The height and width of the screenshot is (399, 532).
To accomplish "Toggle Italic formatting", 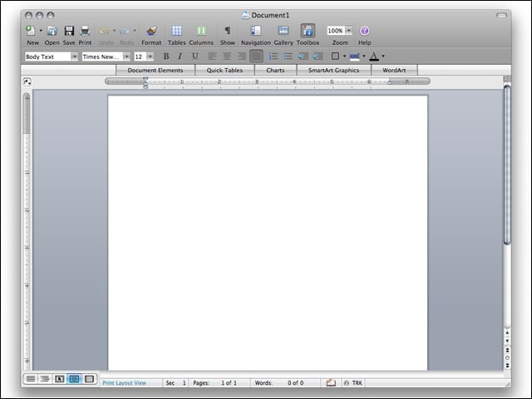I will pyautogui.click(x=180, y=57).
